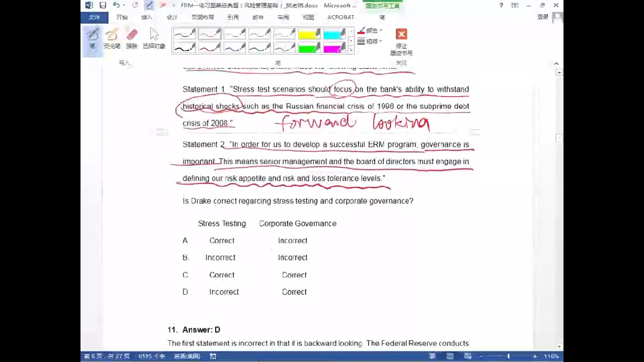Viewport: 644px width, 362px height.
Task: Click the vertical scrollbar up arrow
Action: [559, 73]
